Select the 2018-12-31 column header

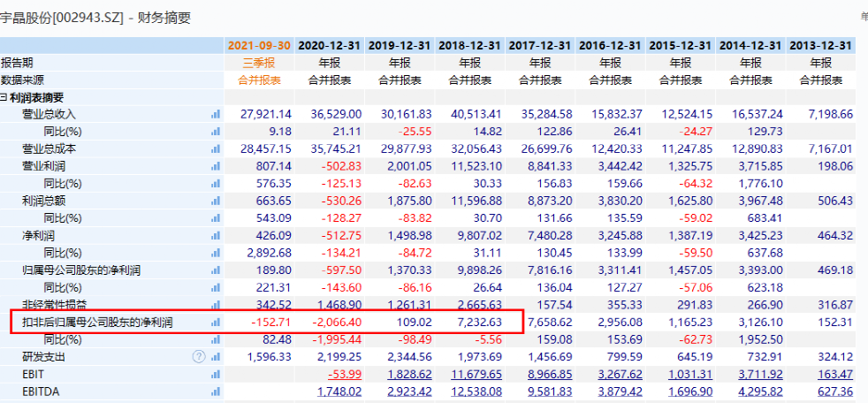point(470,45)
